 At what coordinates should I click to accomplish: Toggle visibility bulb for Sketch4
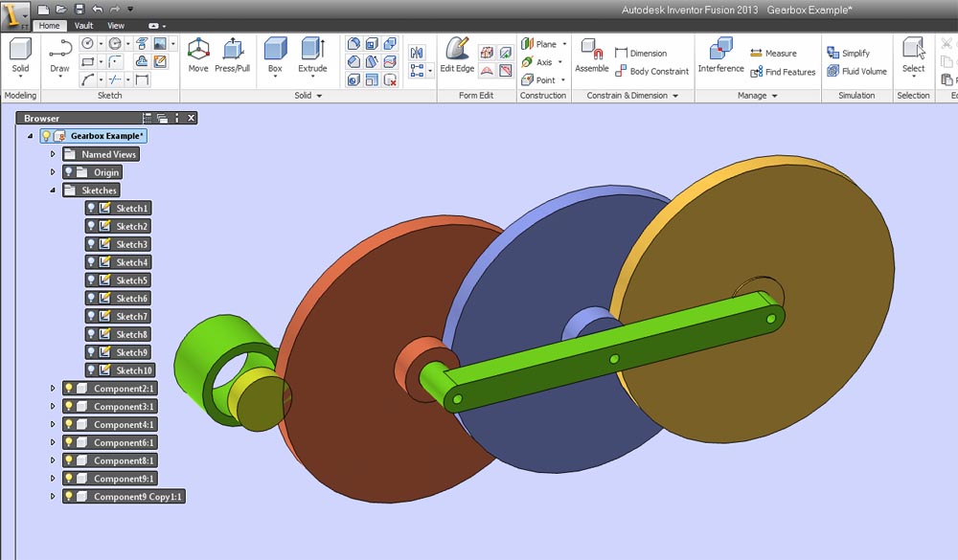pyautogui.click(x=91, y=262)
